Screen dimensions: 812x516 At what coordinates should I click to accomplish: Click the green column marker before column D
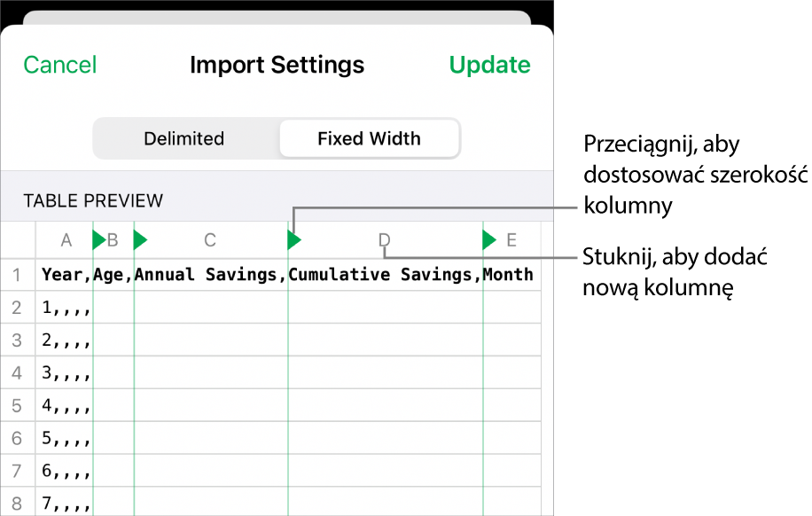pyautogui.click(x=294, y=239)
